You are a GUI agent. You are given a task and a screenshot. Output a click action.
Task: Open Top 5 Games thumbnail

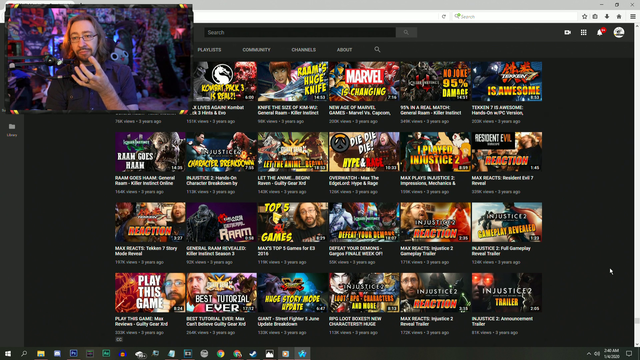293,222
